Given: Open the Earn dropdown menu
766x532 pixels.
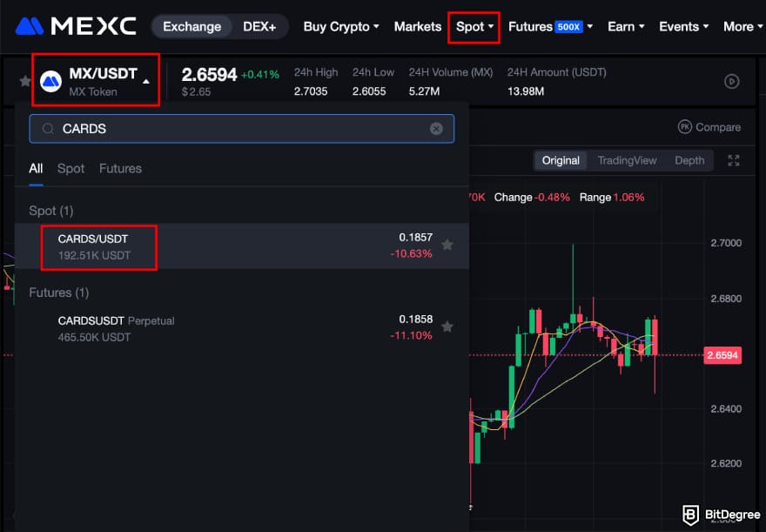Looking at the screenshot, I should tap(626, 26).
